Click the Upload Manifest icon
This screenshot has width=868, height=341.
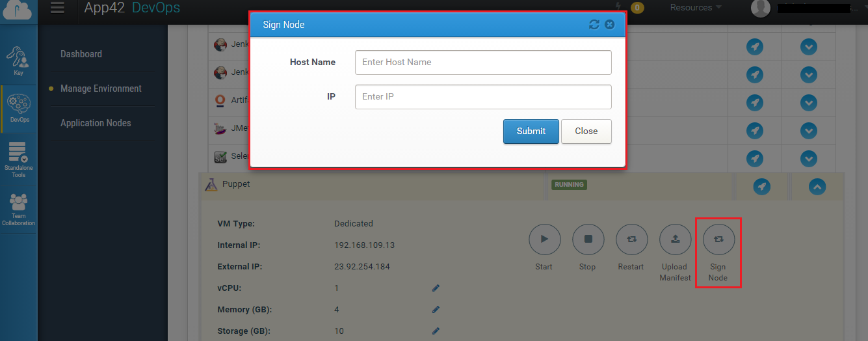[675, 239]
